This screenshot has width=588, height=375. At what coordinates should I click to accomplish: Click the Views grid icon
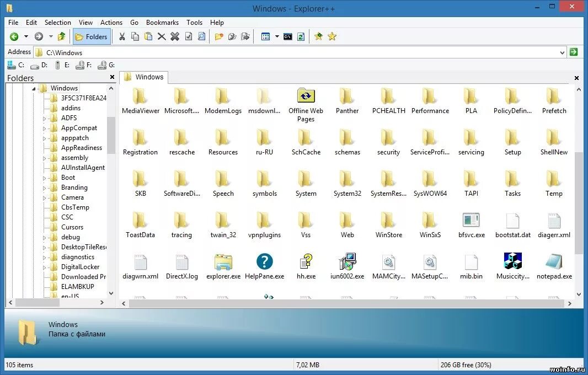(x=265, y=36)
